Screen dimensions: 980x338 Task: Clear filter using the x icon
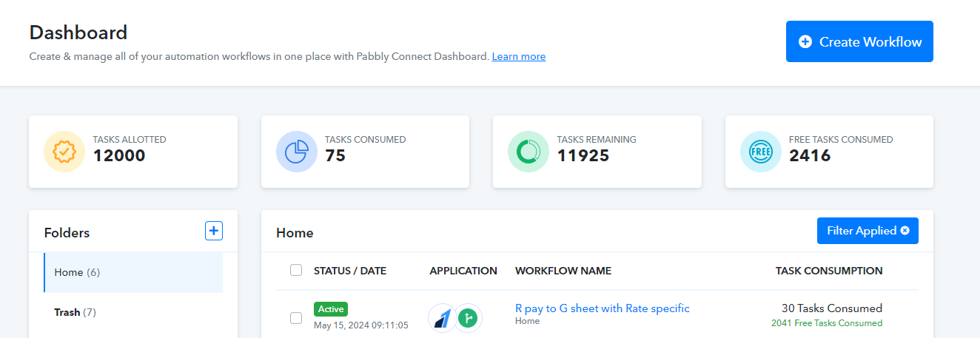click(x=905, y=231)
